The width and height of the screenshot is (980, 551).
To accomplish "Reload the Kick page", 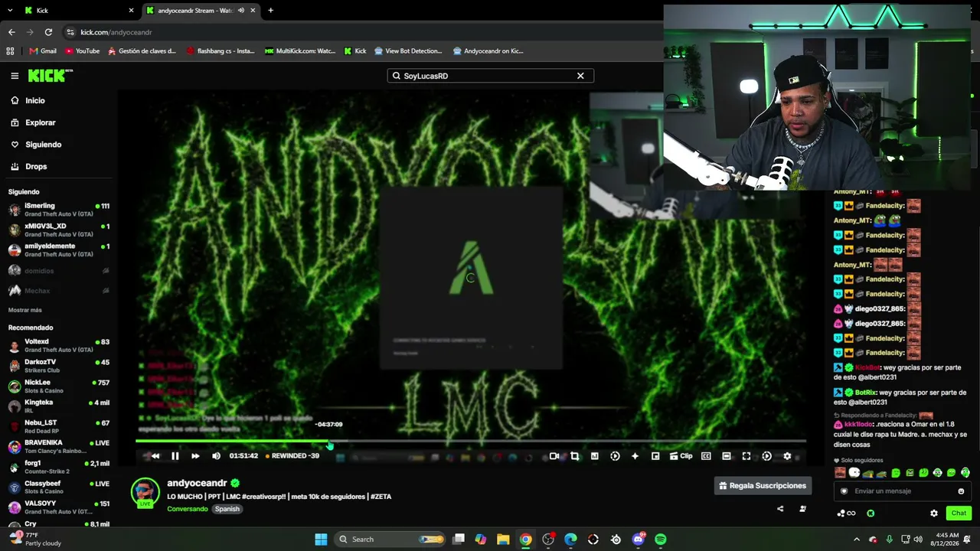I will click(48, 32).
